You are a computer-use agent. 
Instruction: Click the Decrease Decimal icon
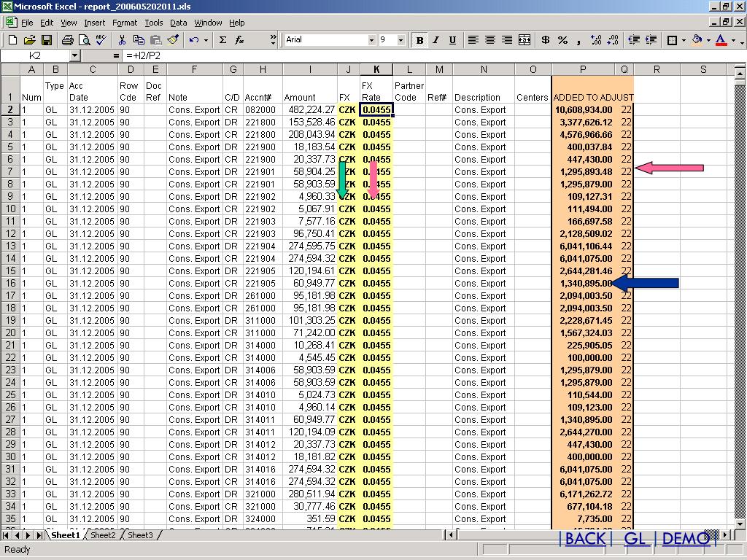(x=613, y=40)
